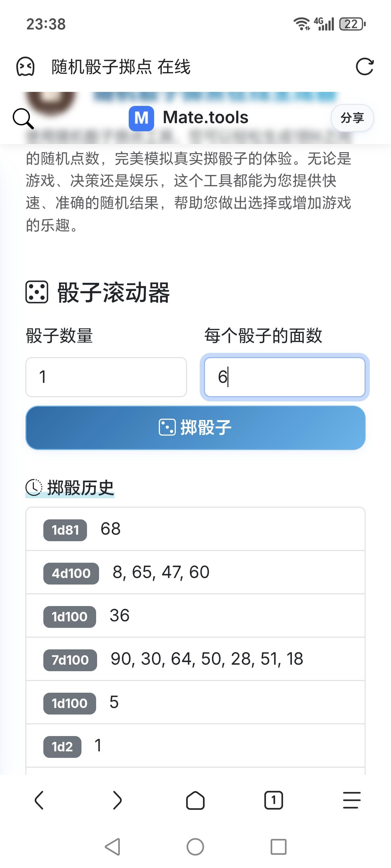Viewport: 391px width, 868px height.
Task: Click the 1d2 history tag
Action: (62, 747)
